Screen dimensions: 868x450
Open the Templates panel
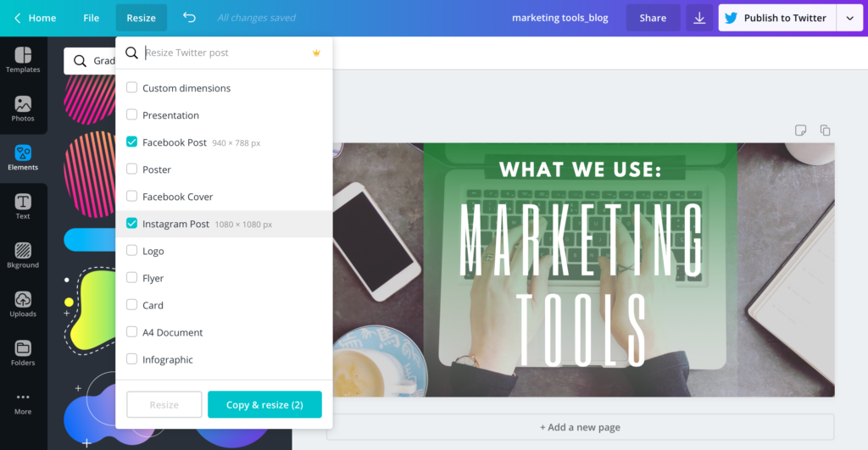[x=23, y=60]
